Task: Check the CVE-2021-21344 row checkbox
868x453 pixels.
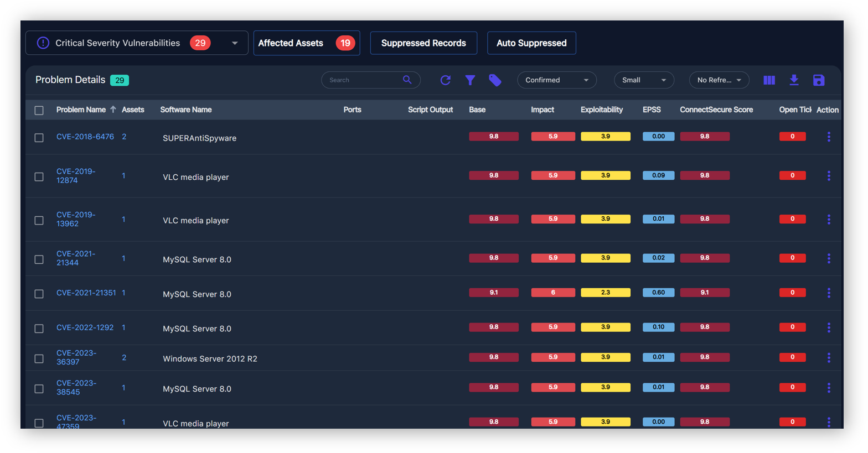Action: [39, 259]
